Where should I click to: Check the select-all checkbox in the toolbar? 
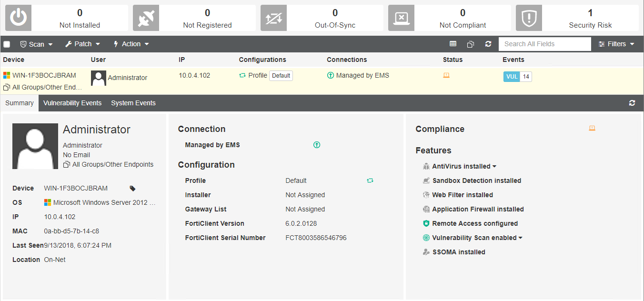pyautogui.click(x=7, y=43)
